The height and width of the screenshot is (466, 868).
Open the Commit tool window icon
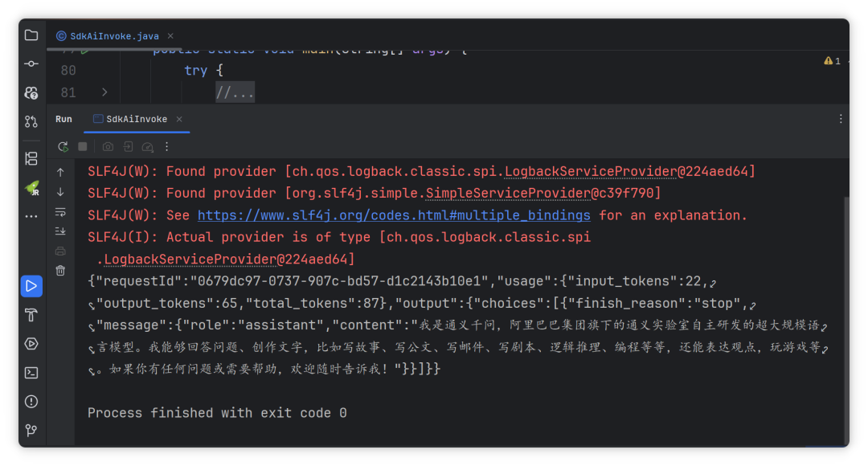click(31, 63)
